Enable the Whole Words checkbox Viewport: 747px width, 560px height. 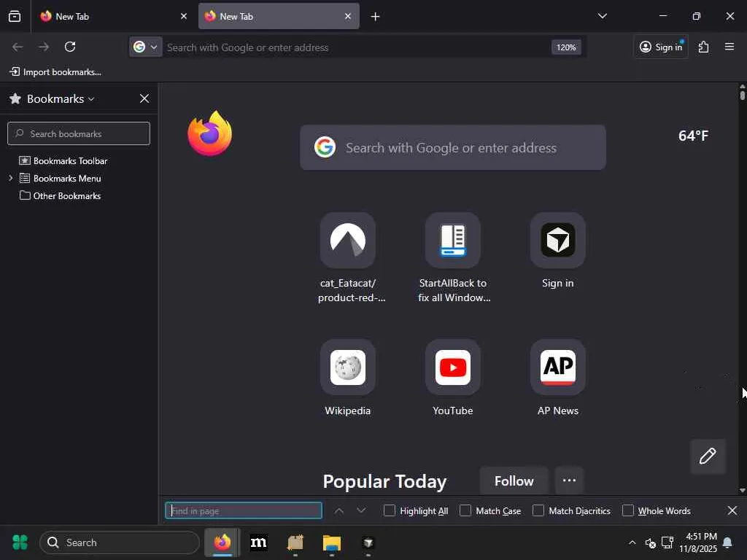628,510
